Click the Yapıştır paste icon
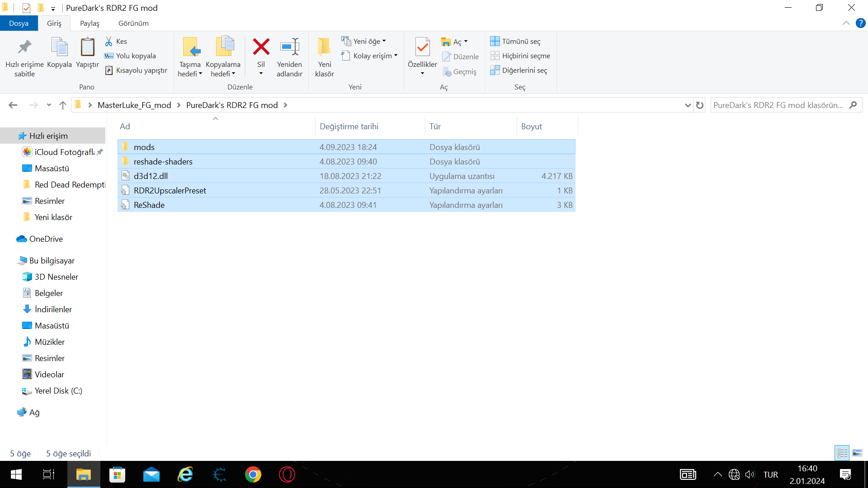 pos(87,47)
